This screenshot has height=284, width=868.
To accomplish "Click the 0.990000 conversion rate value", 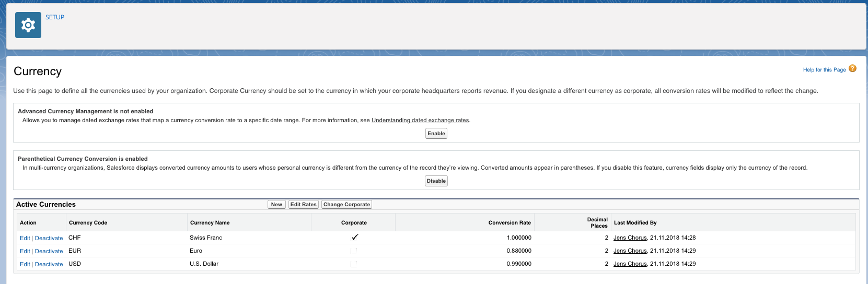I will 519,264.
